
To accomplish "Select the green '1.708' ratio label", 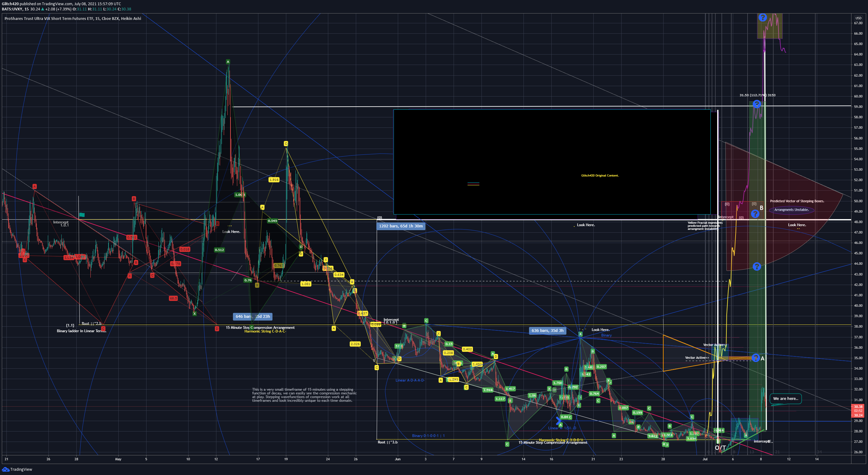I will [x=558, y=383].
